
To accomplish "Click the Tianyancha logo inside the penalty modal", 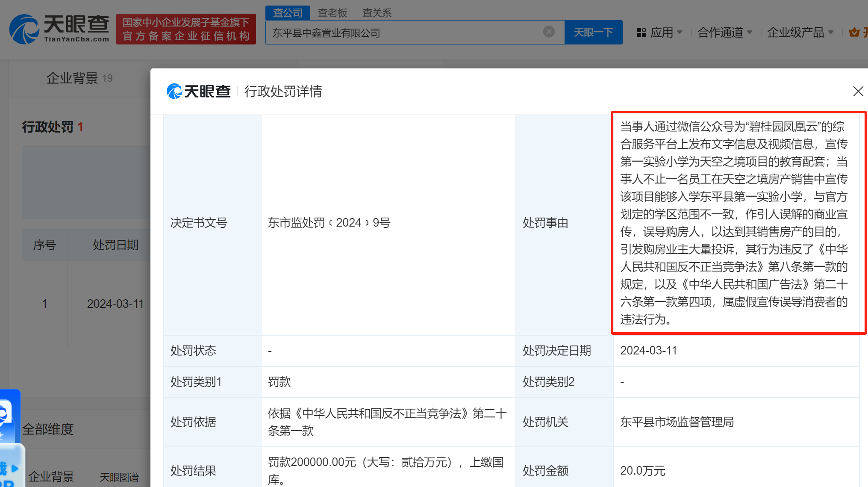I will 198,91.
